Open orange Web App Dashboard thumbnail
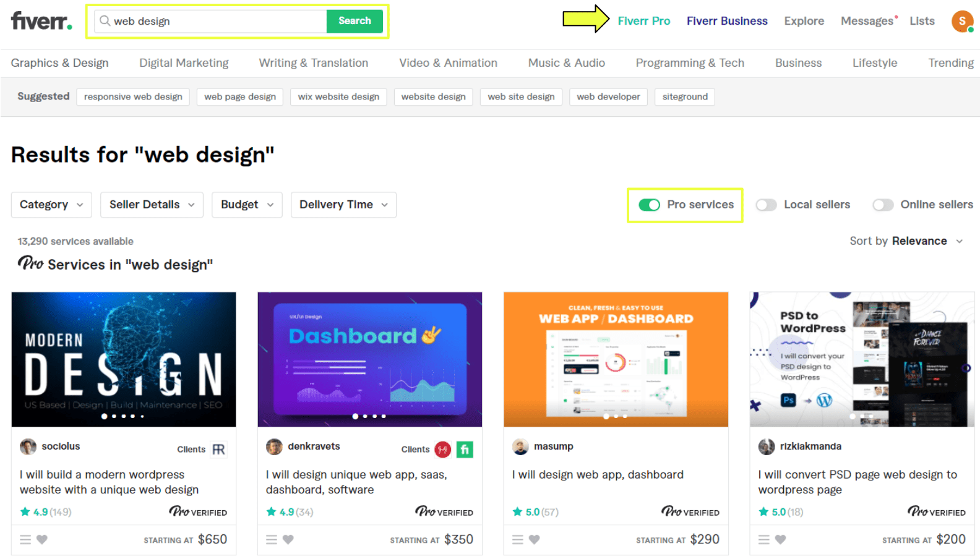 (616, 359)
